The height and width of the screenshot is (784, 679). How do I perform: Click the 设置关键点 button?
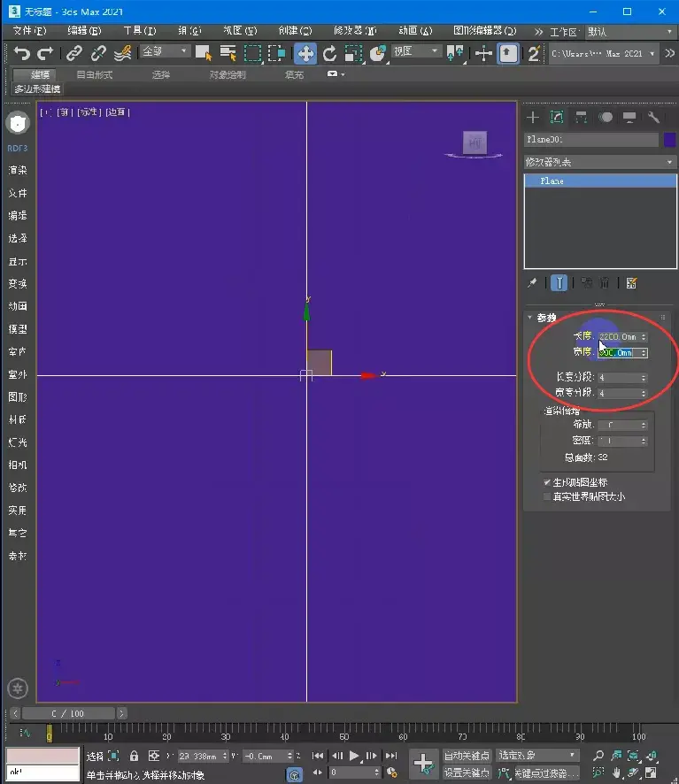point(467,772)
